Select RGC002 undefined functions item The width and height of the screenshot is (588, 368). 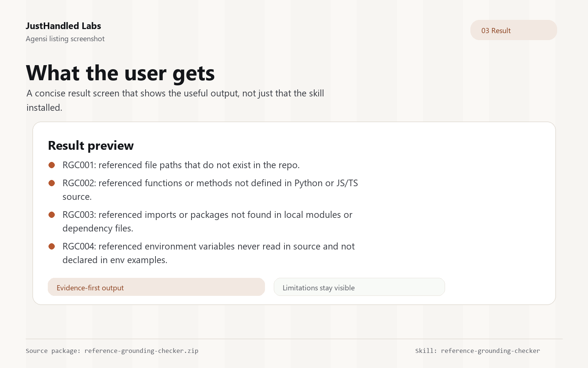[210, 190]
